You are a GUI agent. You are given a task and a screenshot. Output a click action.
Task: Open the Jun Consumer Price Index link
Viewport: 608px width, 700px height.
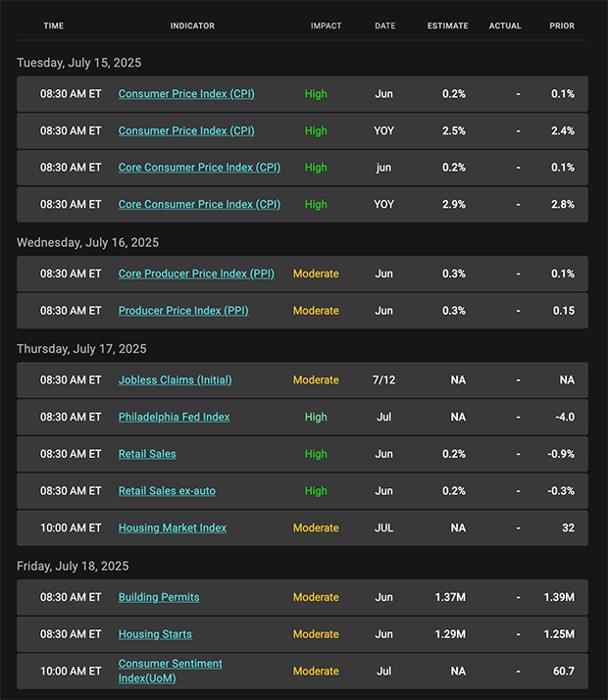coord(186,94)
